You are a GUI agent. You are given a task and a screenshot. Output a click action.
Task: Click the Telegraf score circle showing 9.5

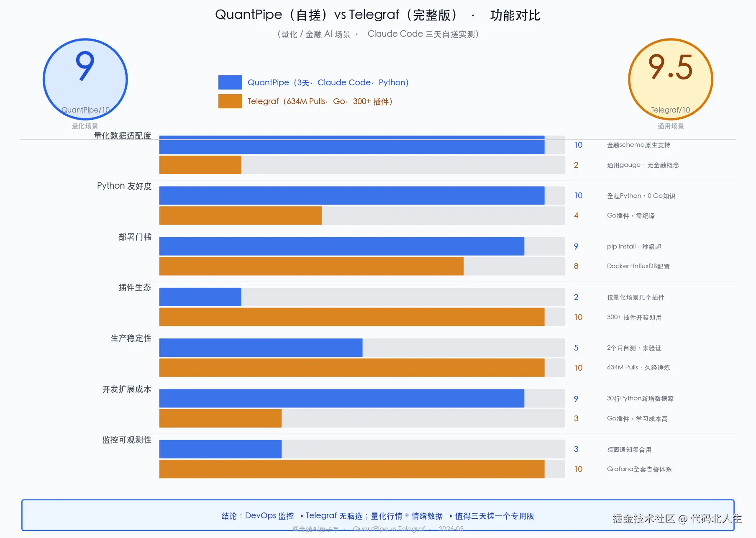coord(671,79)
